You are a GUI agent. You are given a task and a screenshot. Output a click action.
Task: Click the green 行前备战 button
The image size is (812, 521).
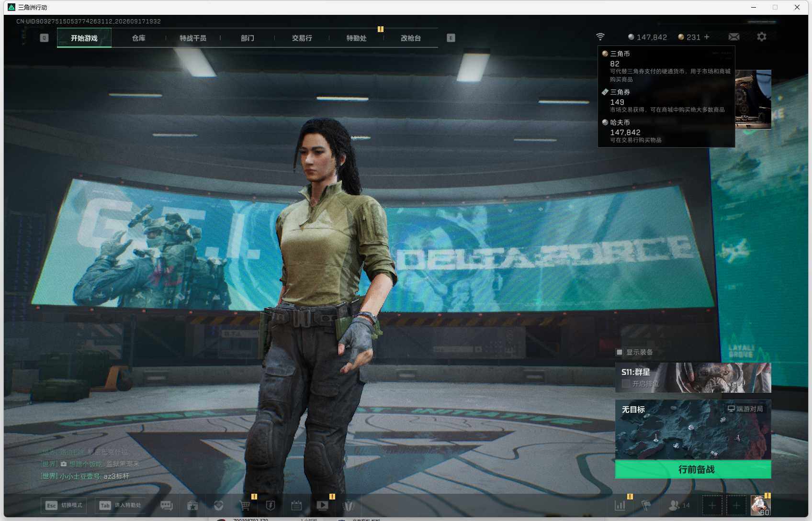(693, 469)
